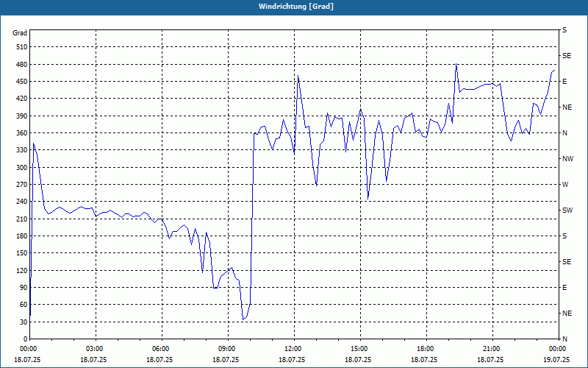588x368 pixels.
Task: Click the 330 degree axis label
Action: (x=22, y=150)
